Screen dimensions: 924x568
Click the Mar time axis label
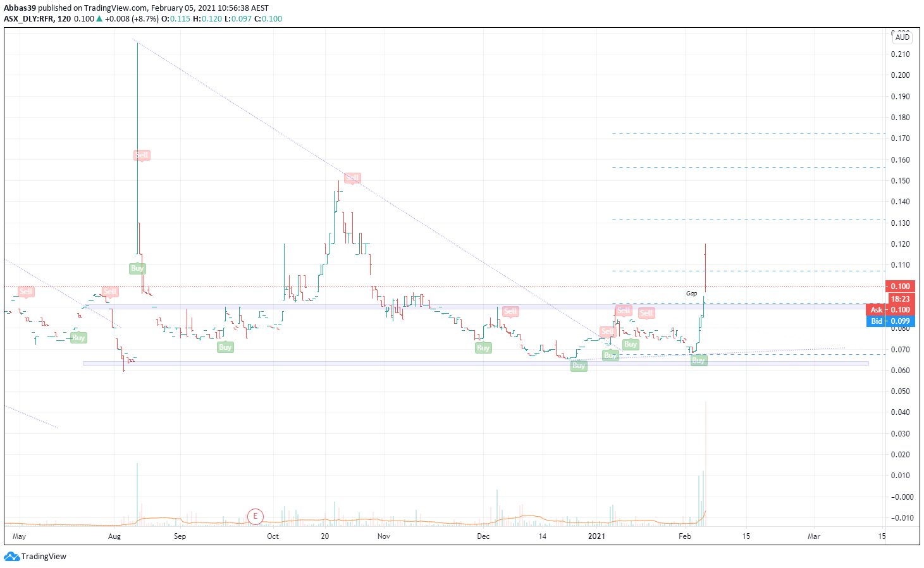click(x=814, y=536)
